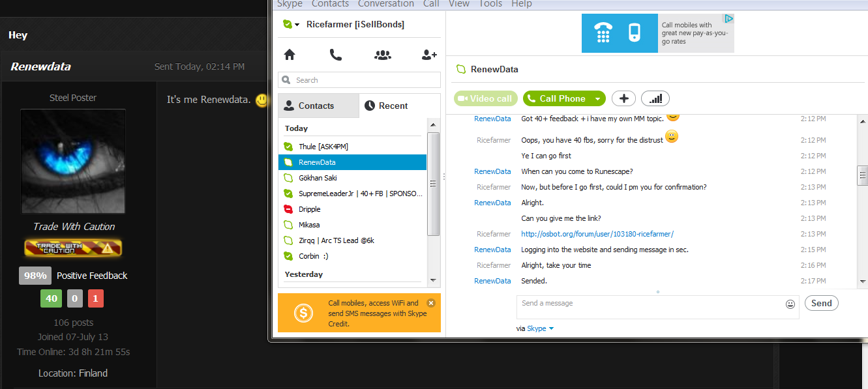Viewport: 868px width, 389px height.
Task: Click the ad choices icon
Action: [x=729, y=19]
